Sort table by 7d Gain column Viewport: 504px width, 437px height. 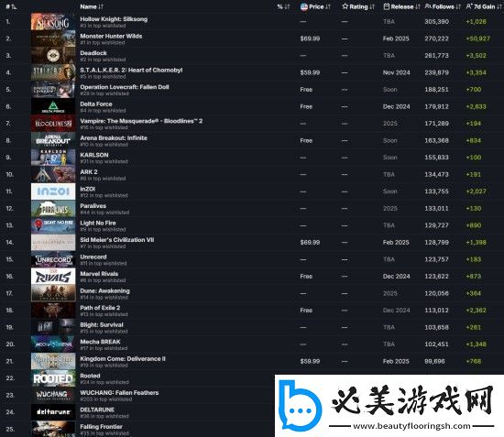484,6
